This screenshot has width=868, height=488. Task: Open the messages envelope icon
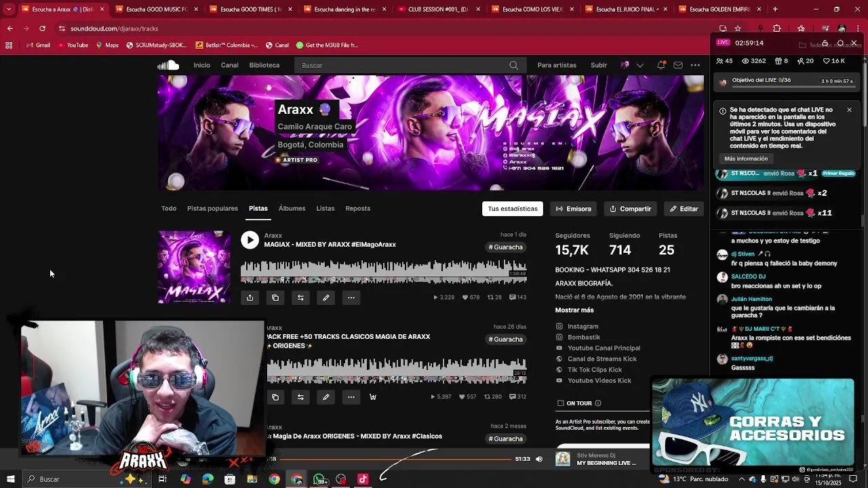click(678, 65)
